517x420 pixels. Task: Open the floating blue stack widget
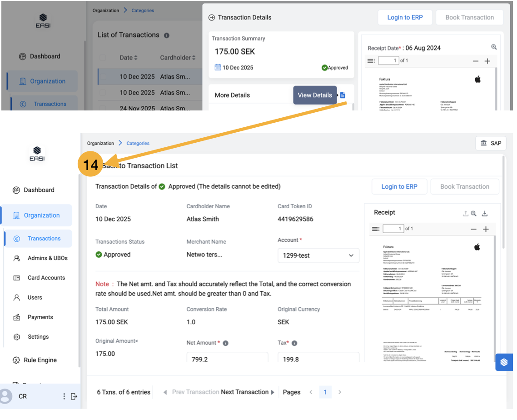pyautogui.click(x=504, y=362)
